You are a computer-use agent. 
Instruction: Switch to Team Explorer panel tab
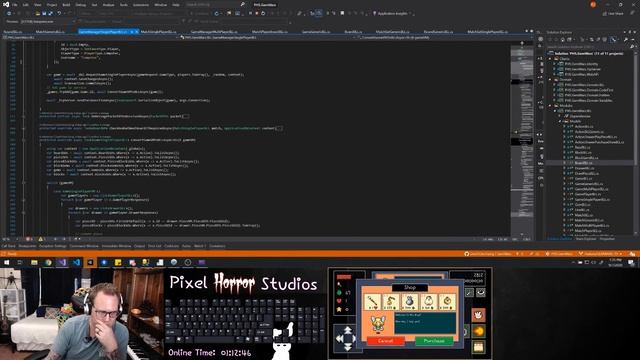[x=586, y=238]
